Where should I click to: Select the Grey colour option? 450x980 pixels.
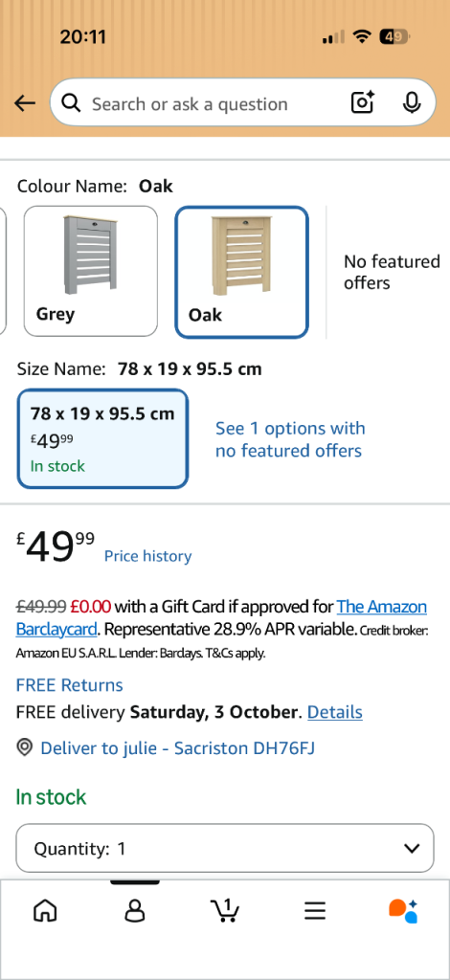(91, 271)
